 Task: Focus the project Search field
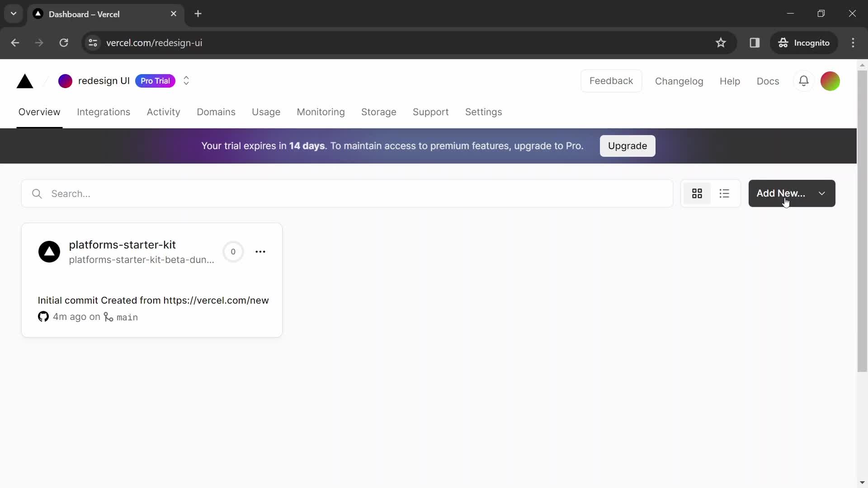point(347,194)
